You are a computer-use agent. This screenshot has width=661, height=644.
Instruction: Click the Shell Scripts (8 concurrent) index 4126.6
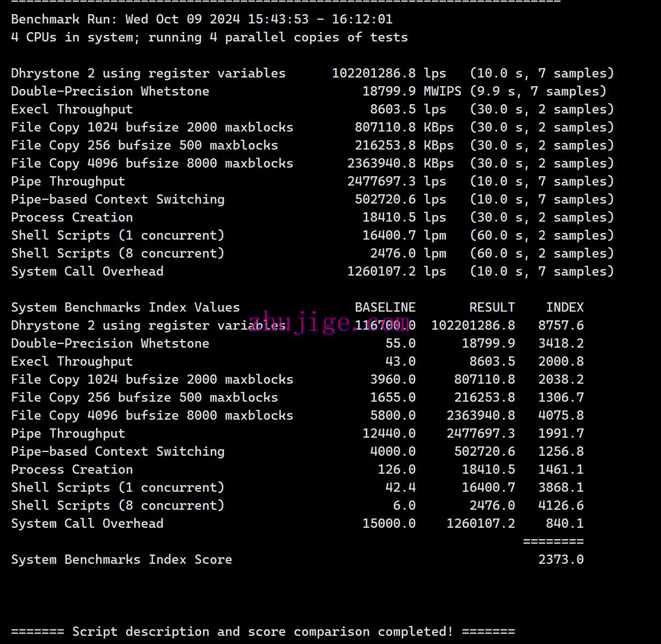click(561, 505)
